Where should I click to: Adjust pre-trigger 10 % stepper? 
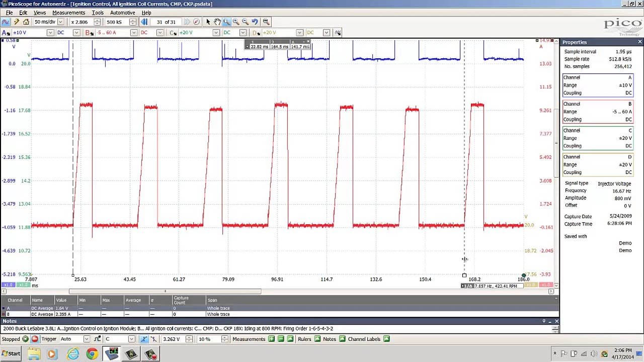click(224, 339)
